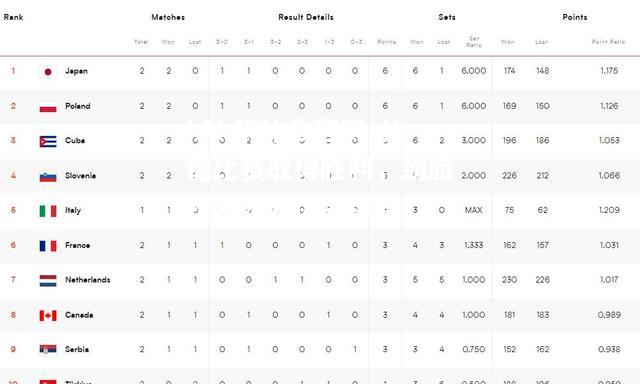The image size is (640, 384).
Task: Click the Serbia flag icon
Action: coord(48,350)
